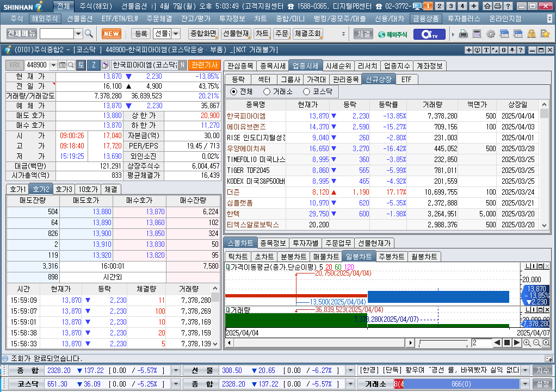Click the first cascaded-windows icon in the toolbar
Image resolution: width=556 pixels, height=392 pixels.
[504, 34]
